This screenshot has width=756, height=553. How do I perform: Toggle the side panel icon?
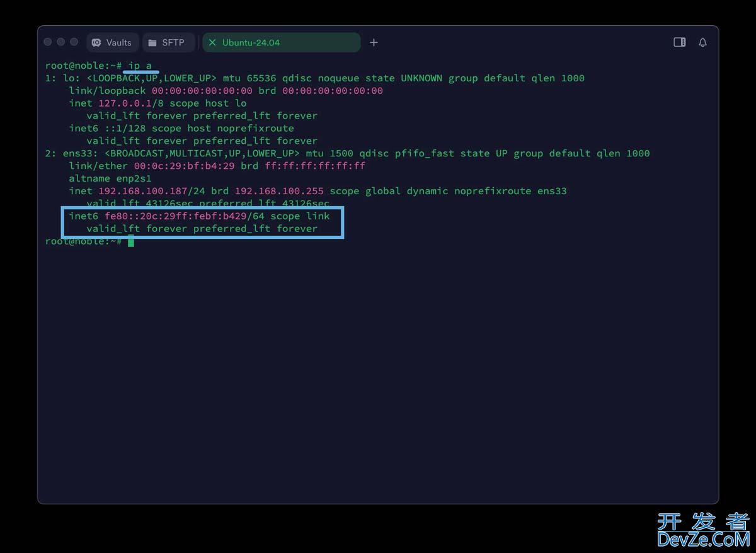pyautogui.click(x=680, y=42)
